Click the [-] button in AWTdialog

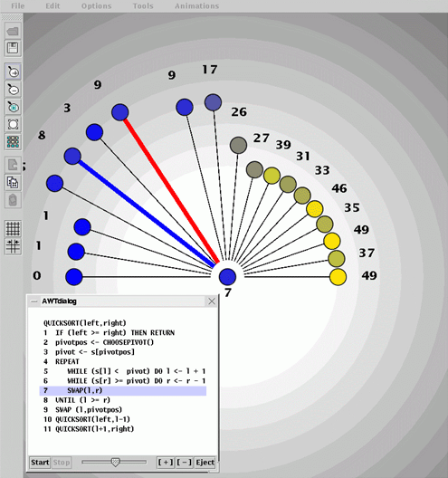pyautogui.click(x=185, y=463)
